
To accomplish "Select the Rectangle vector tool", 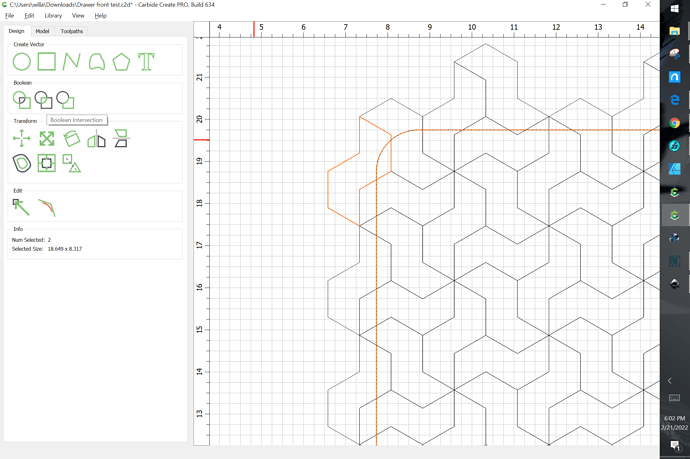I will (x=47, y=62).
